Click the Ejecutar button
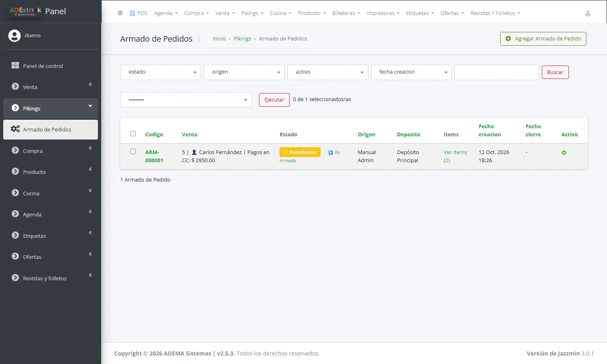The image size is (607, 364). click(274, 100)
